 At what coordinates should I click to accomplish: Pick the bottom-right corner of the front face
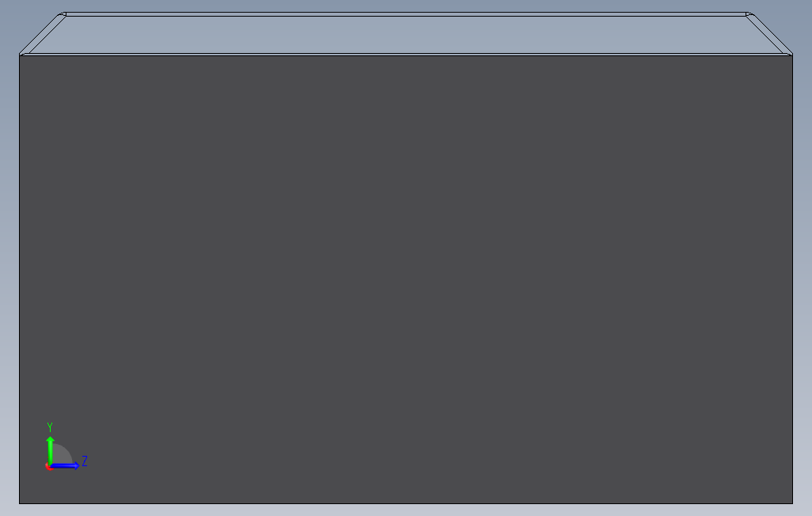(x=792, y=503)
